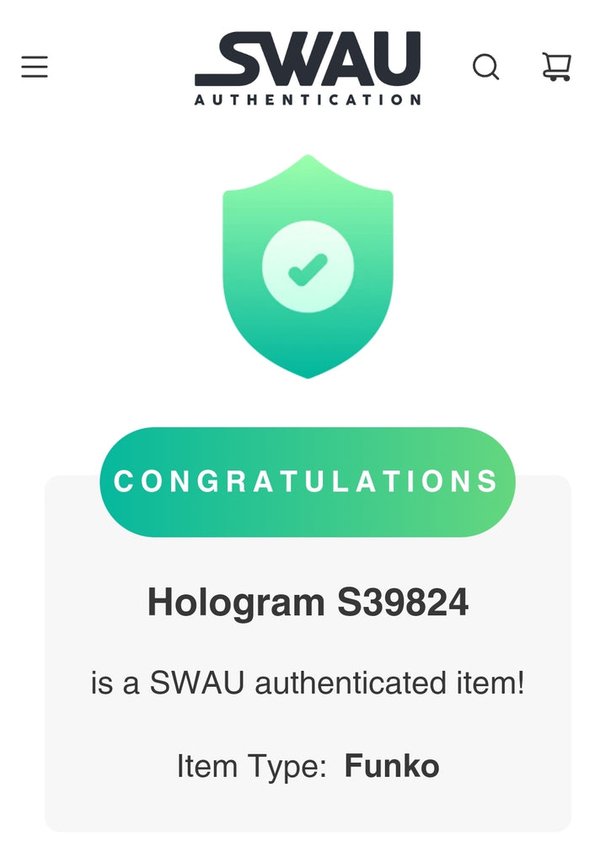Click the green verification shield icon
This screenshot has height=863, width=616.
tap(308, 266)
